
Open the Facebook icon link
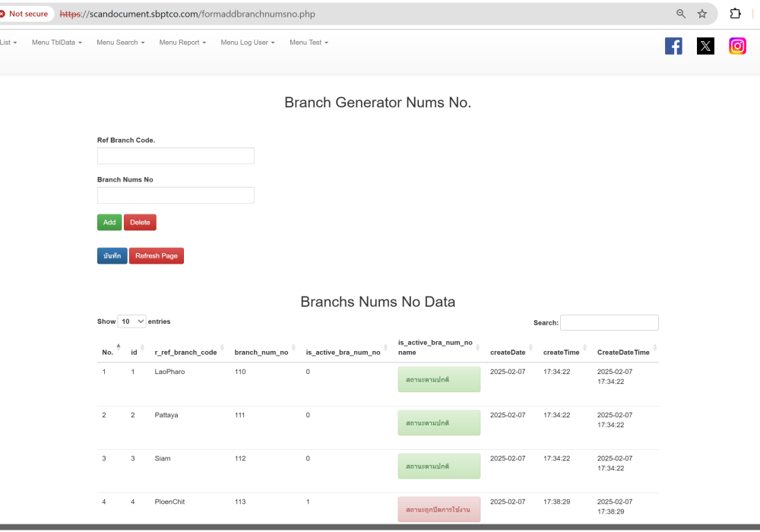(x=673, y=46)
